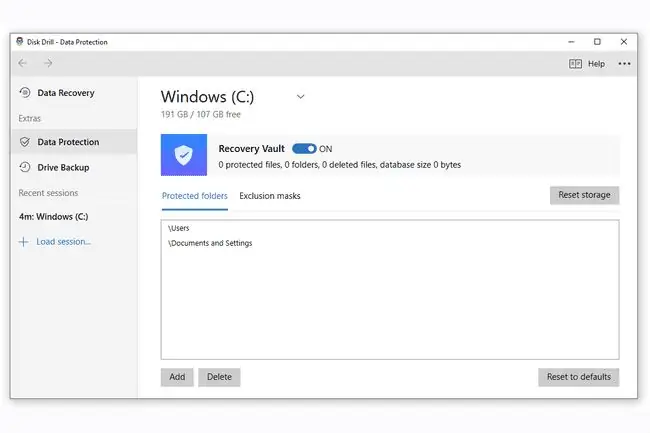Click the Data Protection shield icon
The height and width of the screenshot is (433, 650).
tap(25, 142)
